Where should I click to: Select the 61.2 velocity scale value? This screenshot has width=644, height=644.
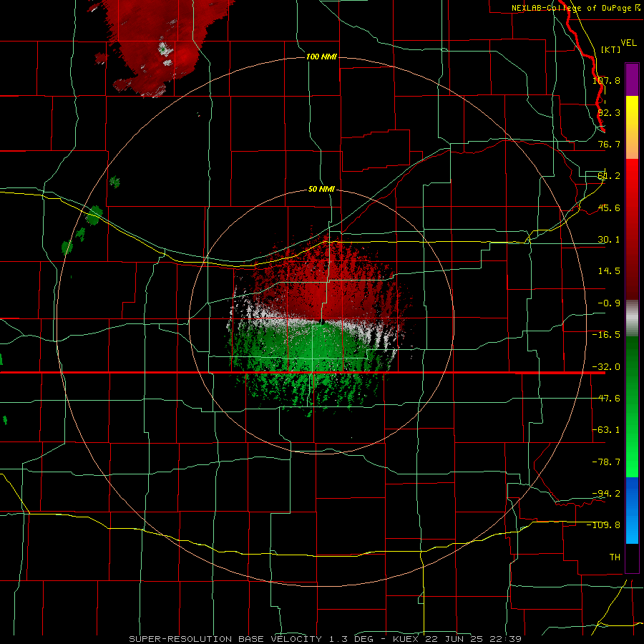[609, 176]
